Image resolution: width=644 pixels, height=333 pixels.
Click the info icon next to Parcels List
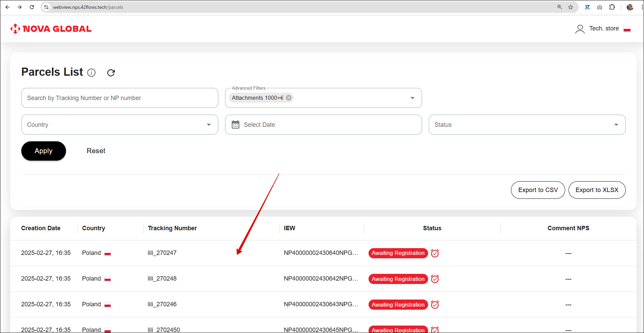coord(91,73)
